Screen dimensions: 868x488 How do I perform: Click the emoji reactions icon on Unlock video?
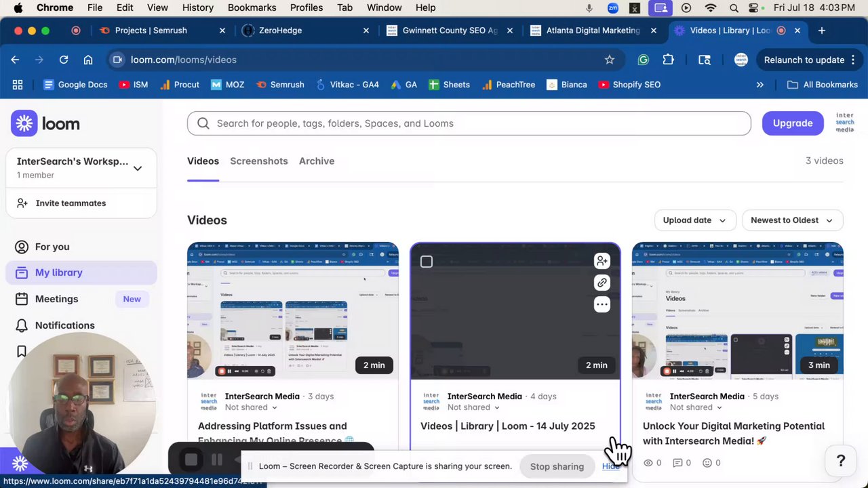click(x=707, y=463)
